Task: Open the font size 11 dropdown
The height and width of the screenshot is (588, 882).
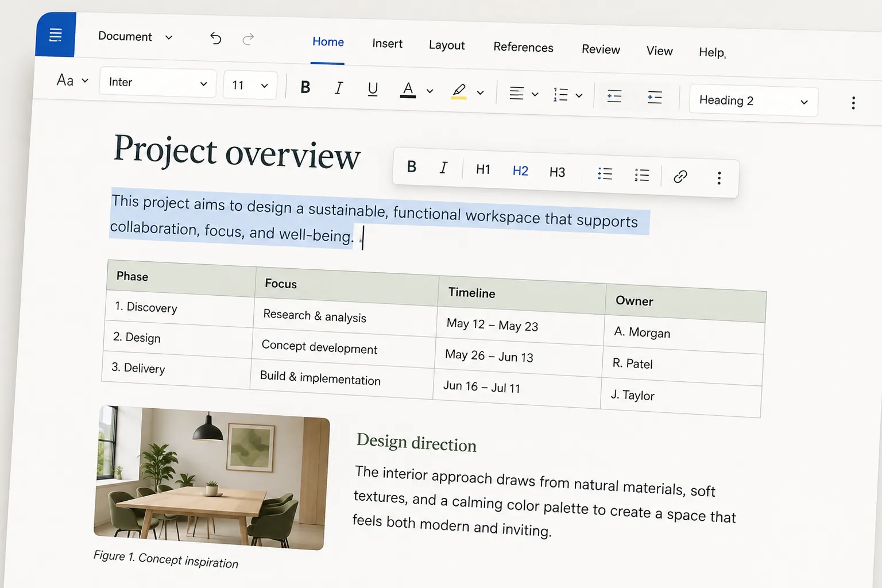Action: (250, 86)
